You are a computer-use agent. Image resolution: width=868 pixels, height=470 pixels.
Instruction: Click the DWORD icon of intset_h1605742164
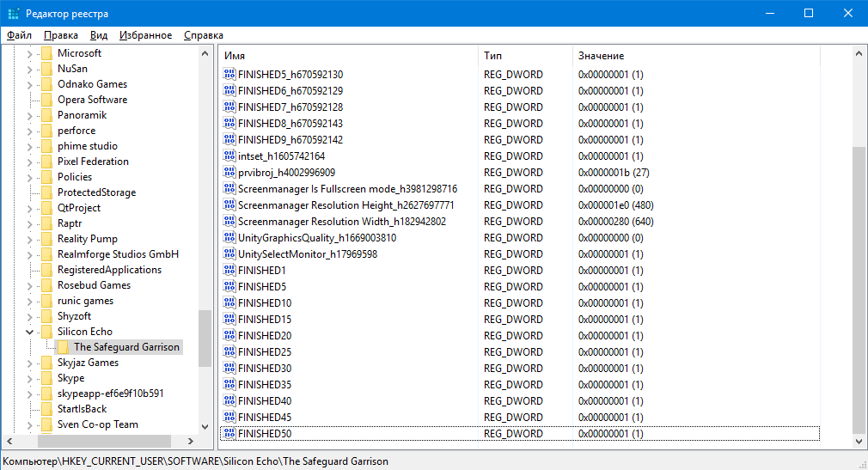tap(229, 155)
